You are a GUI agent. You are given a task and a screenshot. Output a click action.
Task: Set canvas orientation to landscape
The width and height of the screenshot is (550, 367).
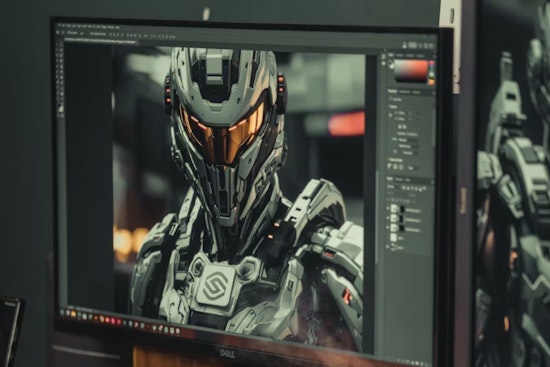click(404, 127)
